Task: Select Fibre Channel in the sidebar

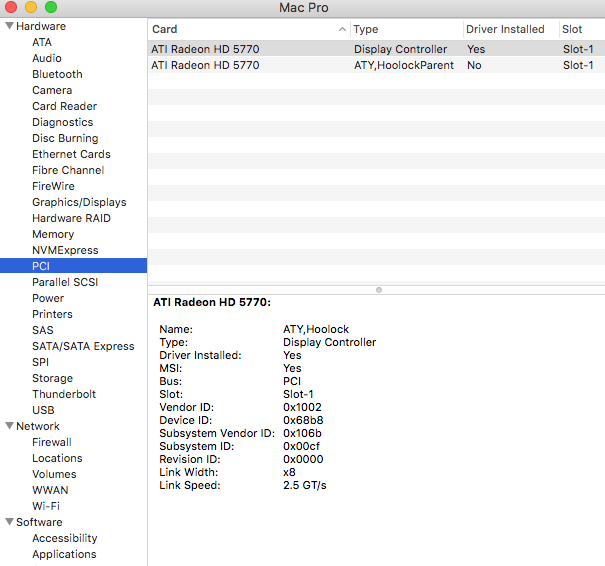Action: [x=68, y=170]
